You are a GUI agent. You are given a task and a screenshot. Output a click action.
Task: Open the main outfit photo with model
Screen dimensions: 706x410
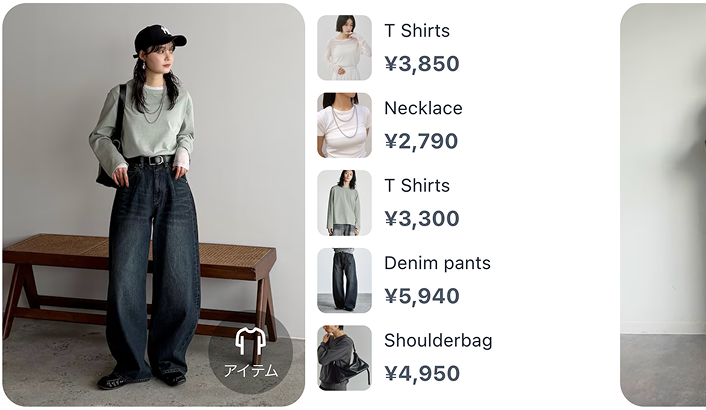pos(154,205)
